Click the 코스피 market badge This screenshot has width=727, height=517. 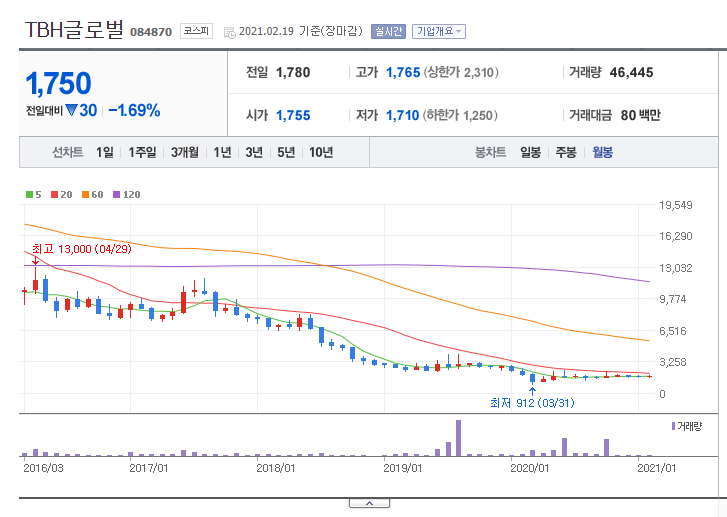pos(196,31)
